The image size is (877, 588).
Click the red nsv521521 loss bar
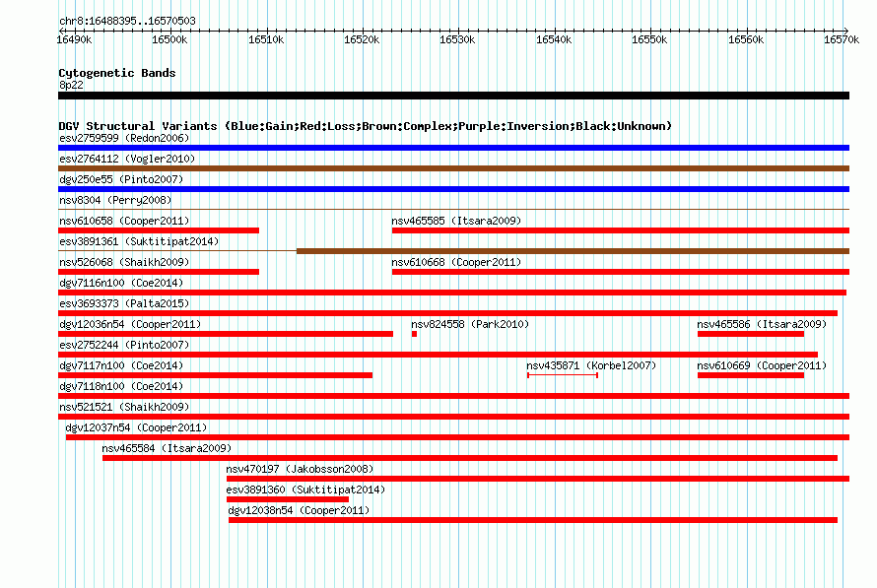[x=453, y=417]
